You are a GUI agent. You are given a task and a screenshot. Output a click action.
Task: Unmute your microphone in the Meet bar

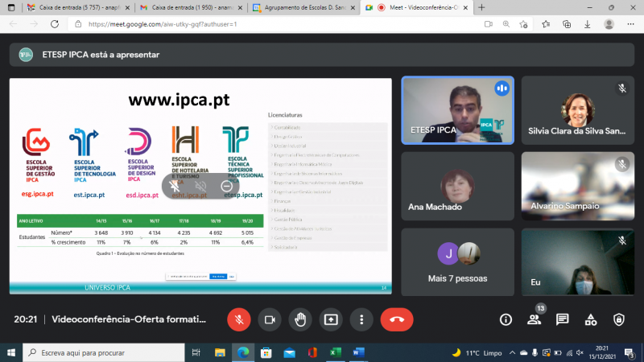(x=238, y=319)
